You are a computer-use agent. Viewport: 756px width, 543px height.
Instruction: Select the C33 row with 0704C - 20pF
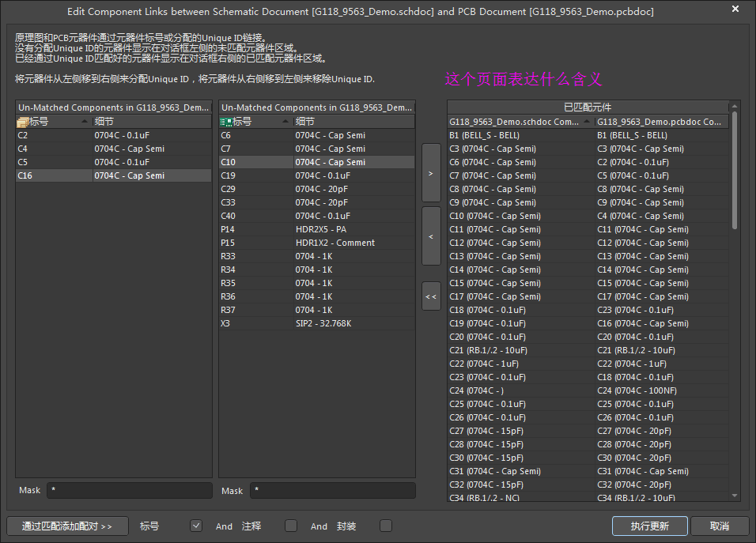point(317,203)
